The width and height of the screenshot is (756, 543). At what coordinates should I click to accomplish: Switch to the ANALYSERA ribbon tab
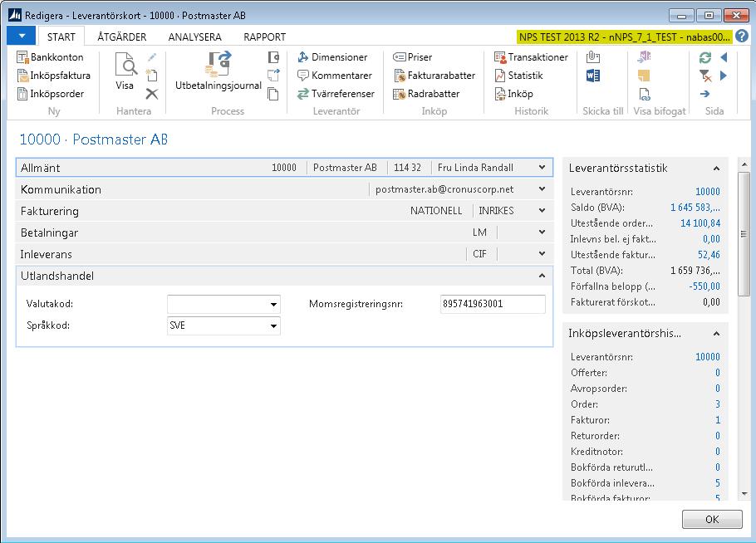[x=194, y=37]
